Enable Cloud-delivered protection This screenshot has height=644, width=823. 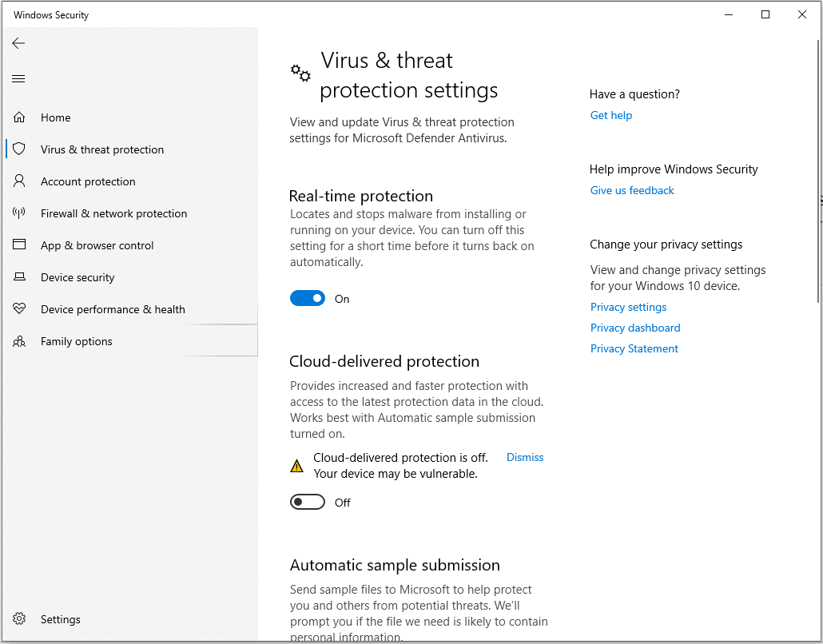308,502
